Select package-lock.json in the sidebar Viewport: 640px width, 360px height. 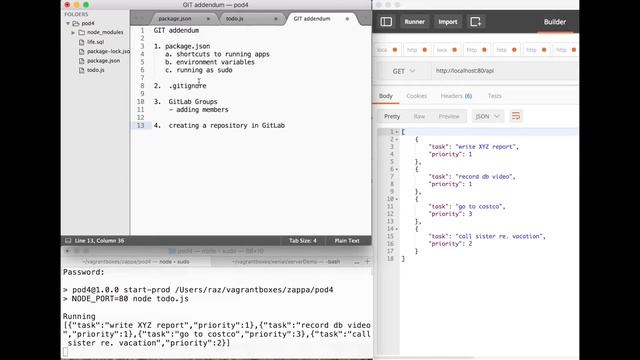coord(108,51)
